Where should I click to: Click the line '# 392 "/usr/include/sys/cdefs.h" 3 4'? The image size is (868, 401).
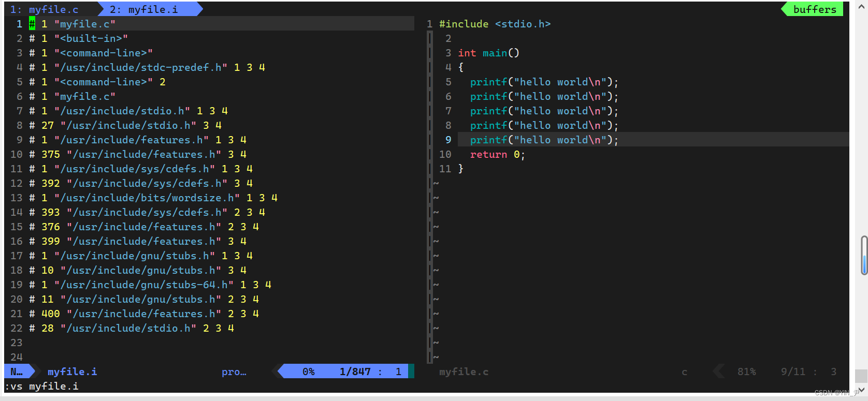tap(141, 183)
